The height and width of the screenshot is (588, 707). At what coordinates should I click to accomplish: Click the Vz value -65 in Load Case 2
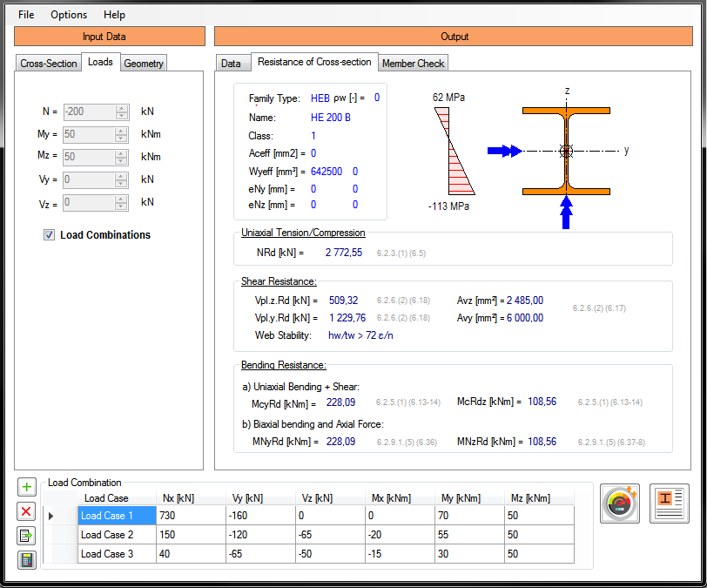coord(330,535)
